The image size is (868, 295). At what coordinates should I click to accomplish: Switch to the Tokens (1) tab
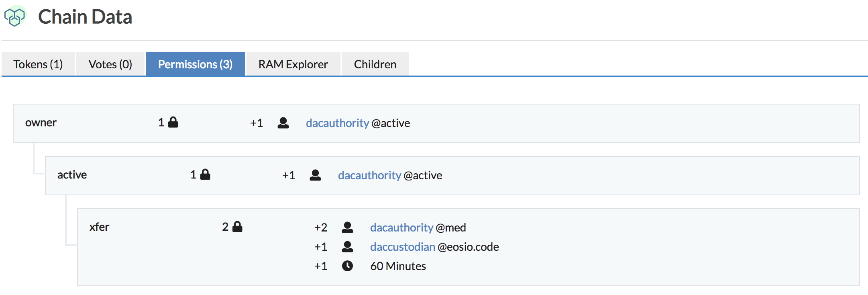point(38,64)
